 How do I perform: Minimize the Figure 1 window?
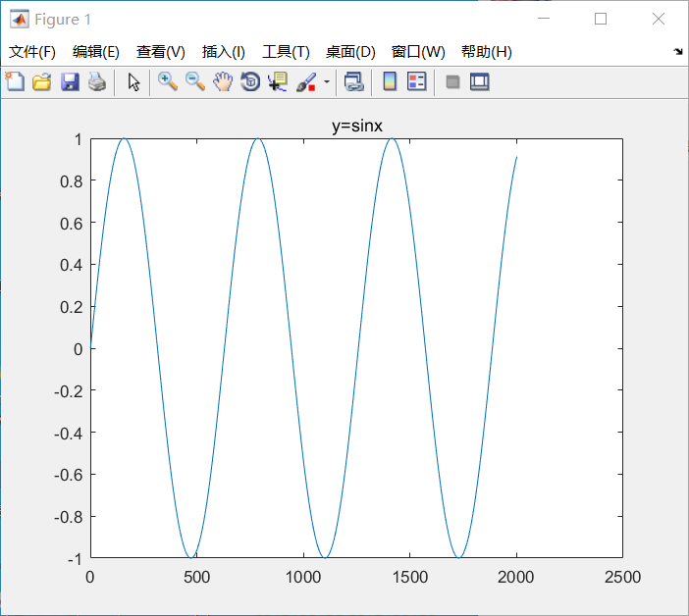[x=544, y=19]
